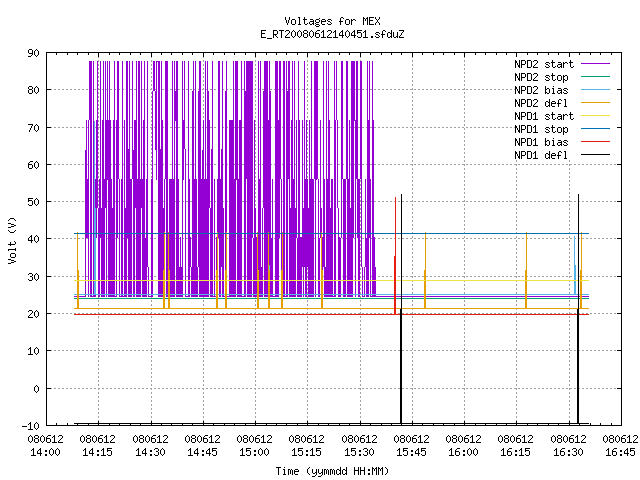Click the green NPD2 stop legend line
Viewport: 640px width, 480px height.
(595, 77)
